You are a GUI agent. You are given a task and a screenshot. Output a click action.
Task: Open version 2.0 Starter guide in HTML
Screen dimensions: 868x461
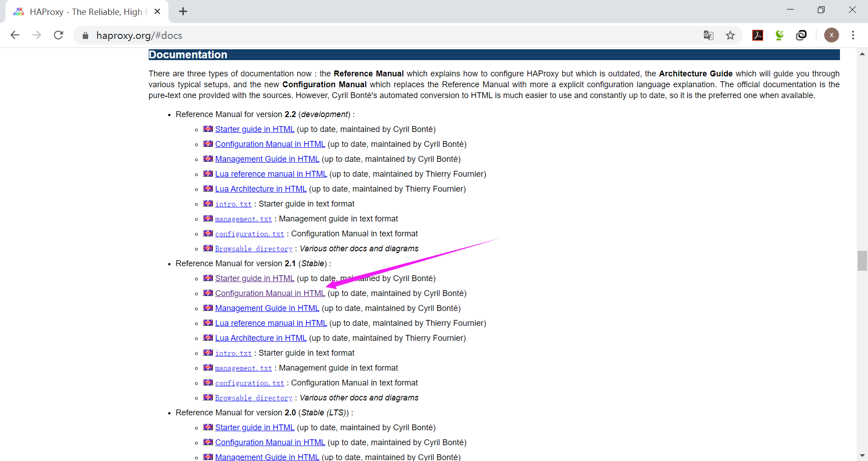[255, 428]
